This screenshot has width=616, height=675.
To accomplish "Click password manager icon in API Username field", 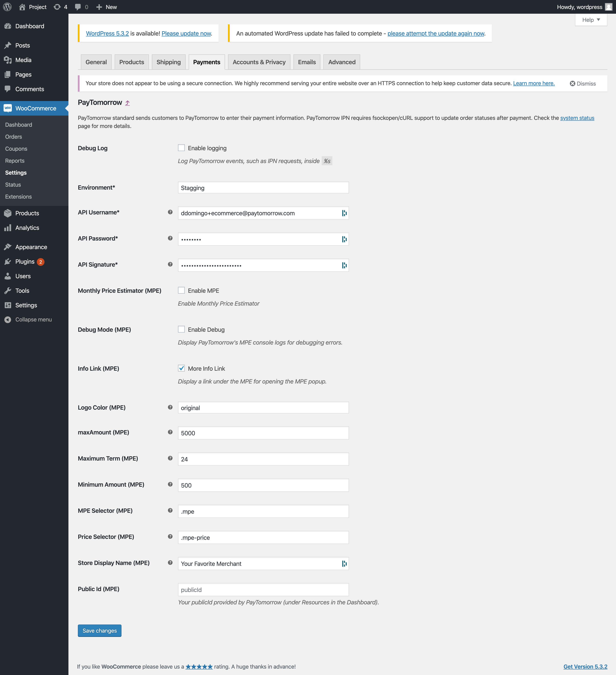I will [x=344, y=213].
